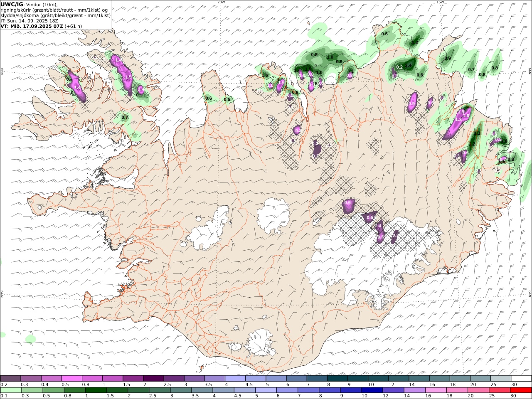532x399 pixels.
Task: Click the dark teal 8–9 snow swatch
Action: [x=337, y=378]
